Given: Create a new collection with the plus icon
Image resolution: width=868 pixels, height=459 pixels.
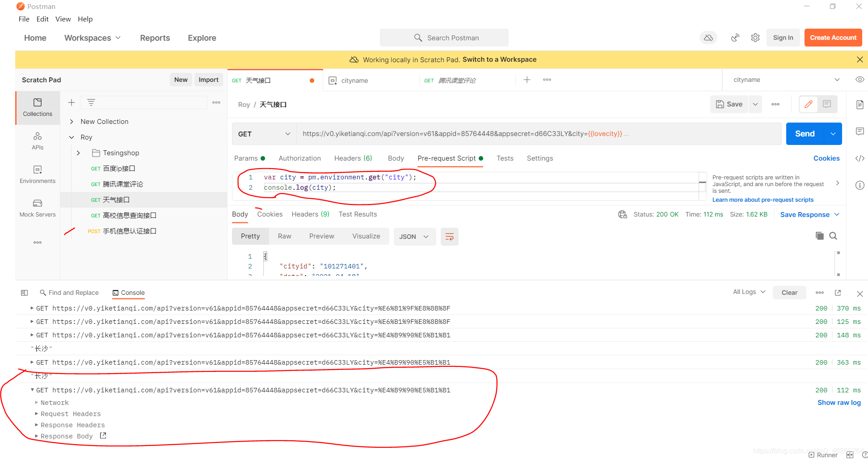Looking at the screenshot, I should click(x=72, y=102).
